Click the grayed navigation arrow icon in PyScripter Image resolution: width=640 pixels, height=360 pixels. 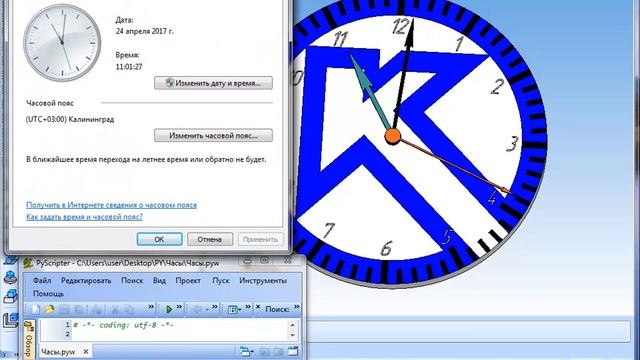click(197, 309)
